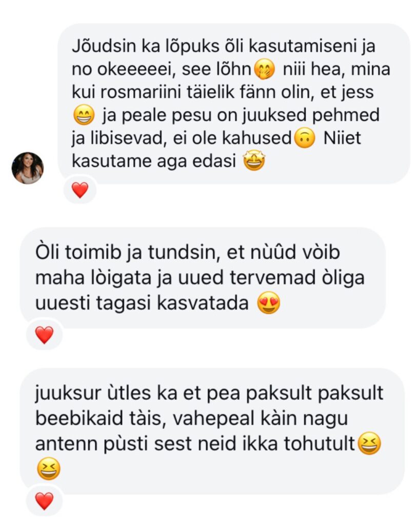
Task: Select laughing emoji right after 'tohutult'
Action: pyautogui.click(x=370, y=443)
